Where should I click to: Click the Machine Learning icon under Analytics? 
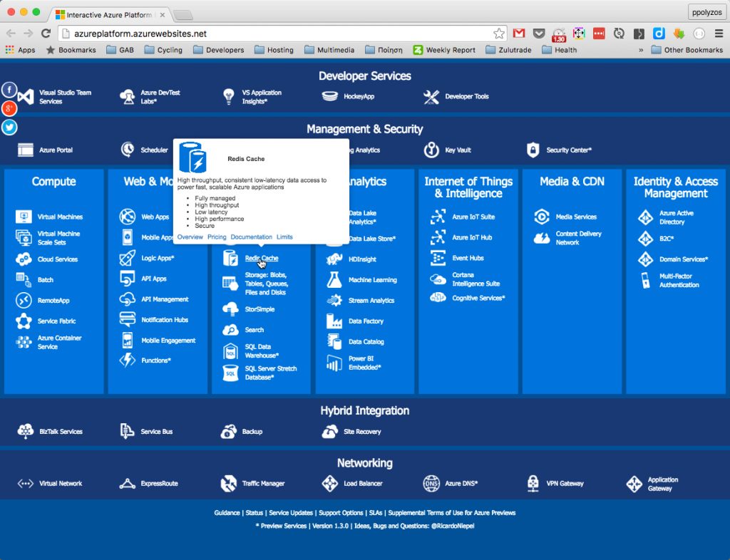334,279
